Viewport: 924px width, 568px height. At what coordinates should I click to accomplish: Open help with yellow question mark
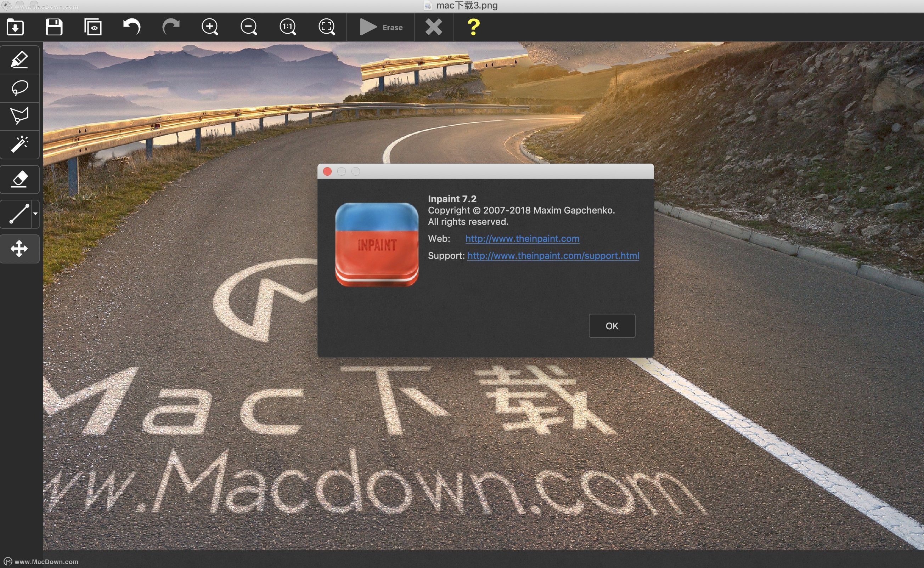(x=473, y=27)
